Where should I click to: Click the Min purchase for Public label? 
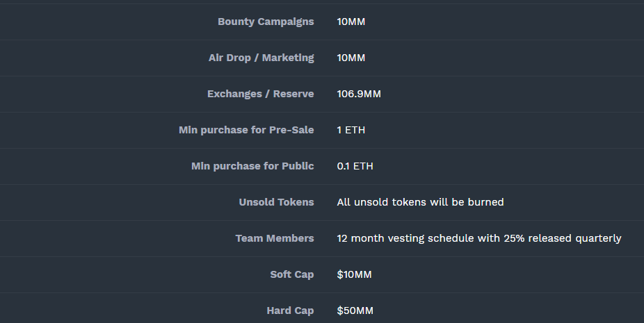coord(252,166)
